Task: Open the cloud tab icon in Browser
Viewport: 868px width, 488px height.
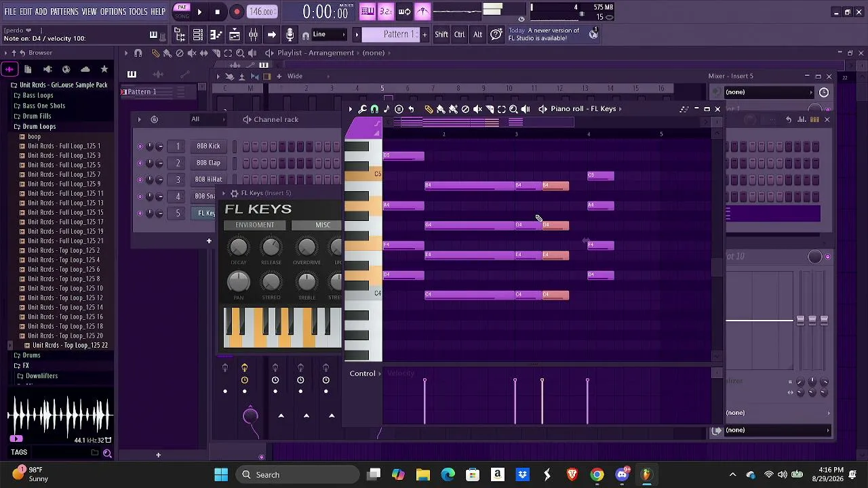Action: coord(85,69)
